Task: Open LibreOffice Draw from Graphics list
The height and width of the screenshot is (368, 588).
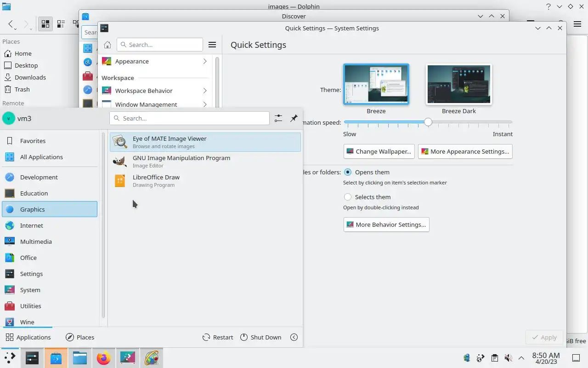Action: pyautogui.click(x=205, y=181)
